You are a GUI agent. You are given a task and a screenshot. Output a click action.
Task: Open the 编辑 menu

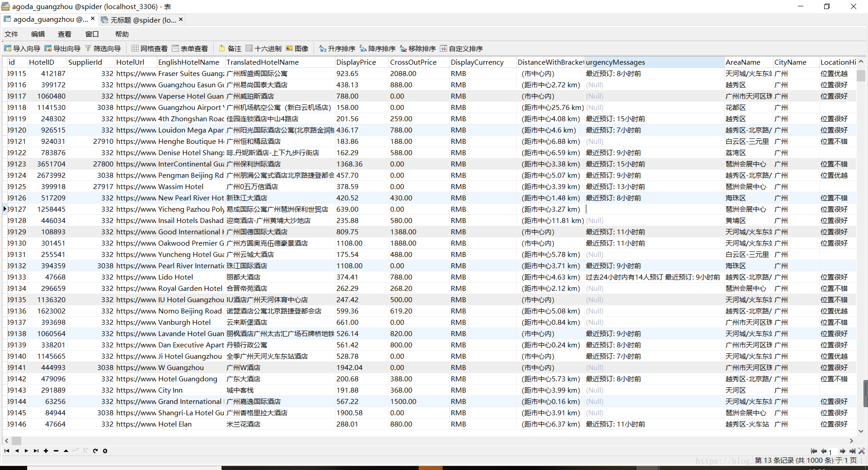pos(38,34)
